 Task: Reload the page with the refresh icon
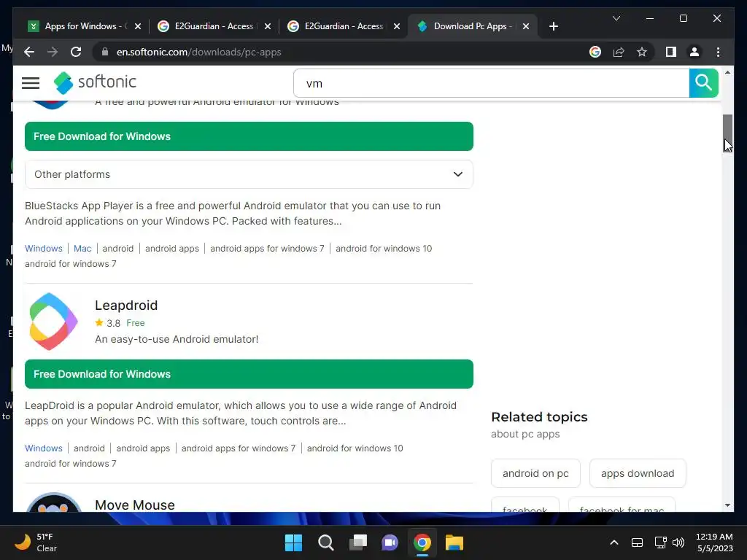pos(76,52)
